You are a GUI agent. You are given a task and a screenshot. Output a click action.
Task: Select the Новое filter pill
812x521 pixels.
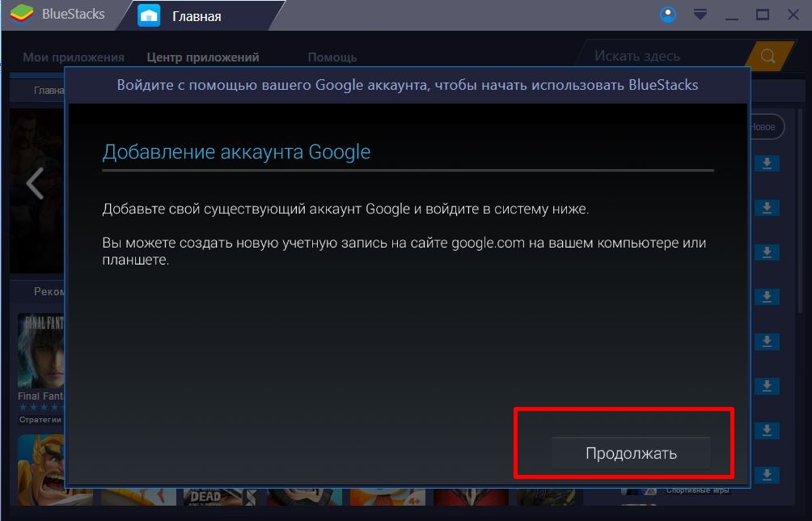[764, 127]
